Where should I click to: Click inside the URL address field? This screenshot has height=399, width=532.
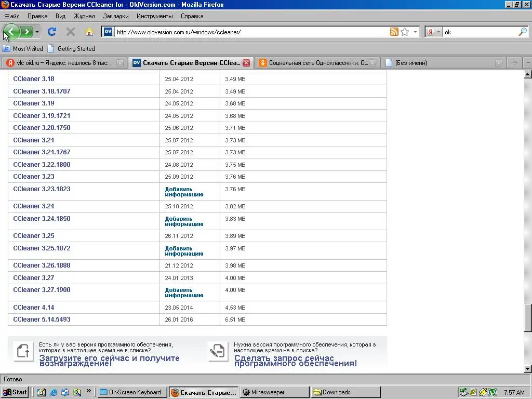pos(251,32)
